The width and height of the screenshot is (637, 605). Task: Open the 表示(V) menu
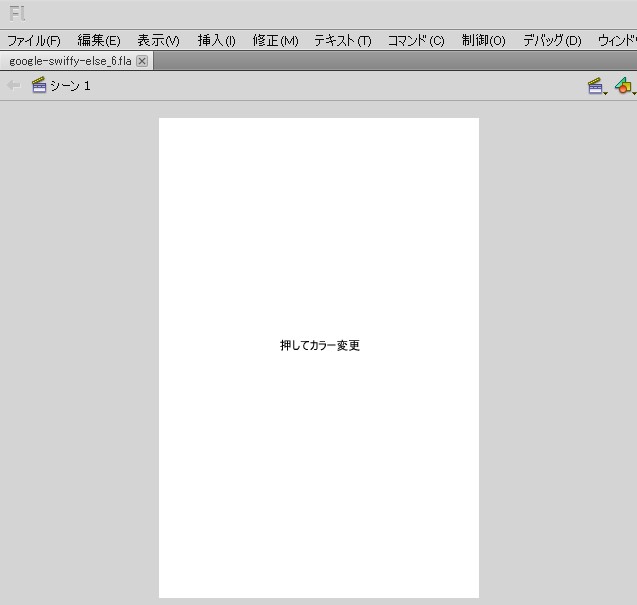pos(158,41)
